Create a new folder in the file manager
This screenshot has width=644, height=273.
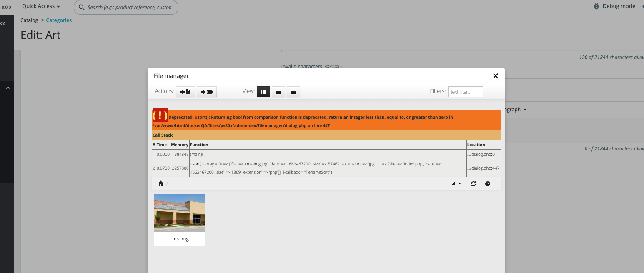tap(206, 91)
